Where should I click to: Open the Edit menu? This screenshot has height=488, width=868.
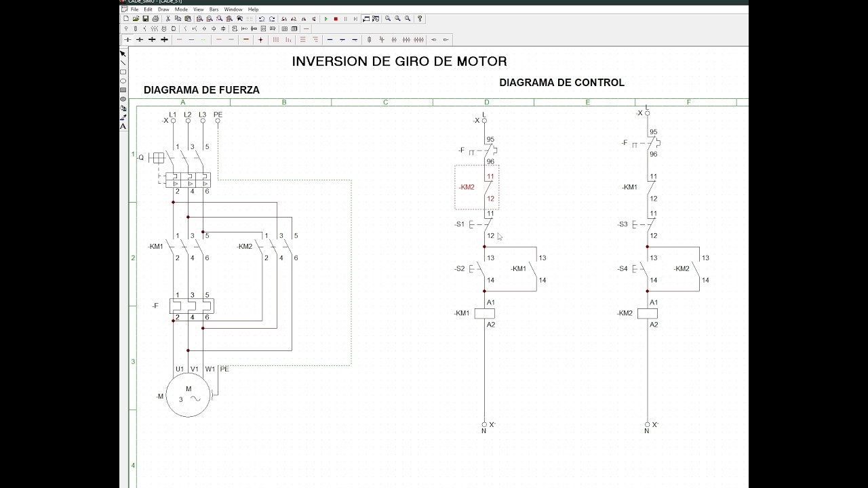148,9
